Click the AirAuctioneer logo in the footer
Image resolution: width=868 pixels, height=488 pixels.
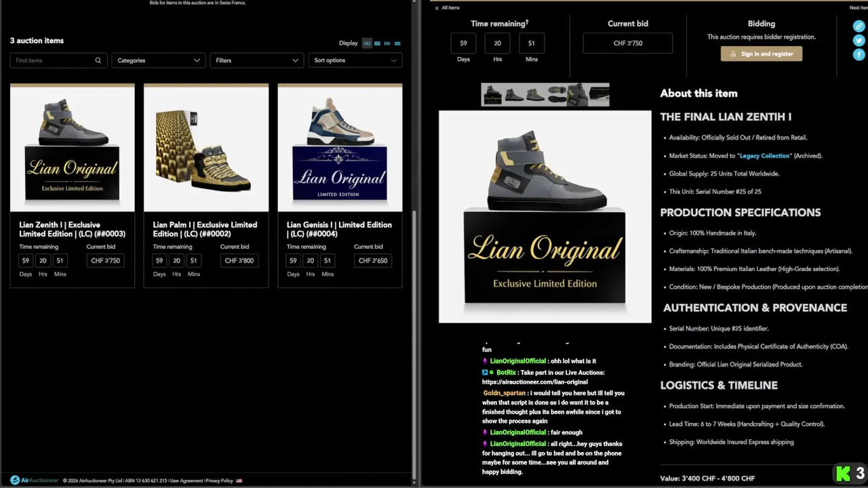pos(35,481)
